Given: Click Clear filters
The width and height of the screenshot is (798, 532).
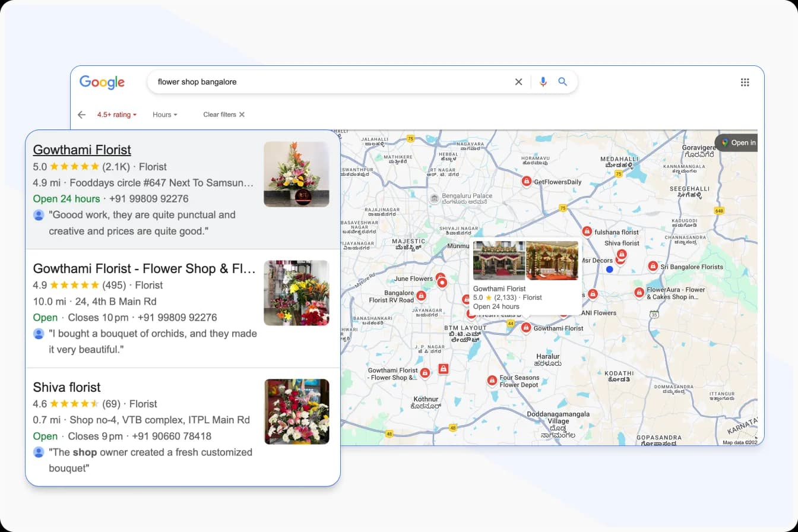Looking at the screenshot, I should (224, 115).
